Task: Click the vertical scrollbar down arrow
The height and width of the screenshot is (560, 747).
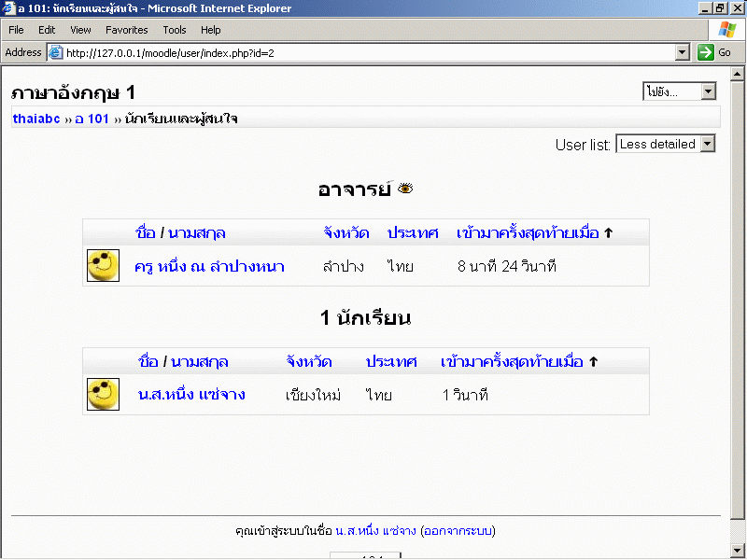Action: point(739,550)
